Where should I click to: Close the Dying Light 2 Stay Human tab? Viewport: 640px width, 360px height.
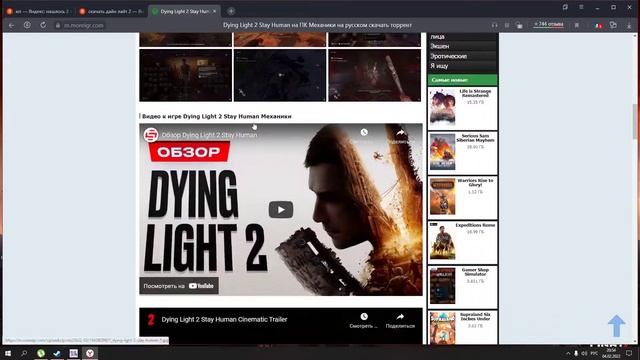215,11
